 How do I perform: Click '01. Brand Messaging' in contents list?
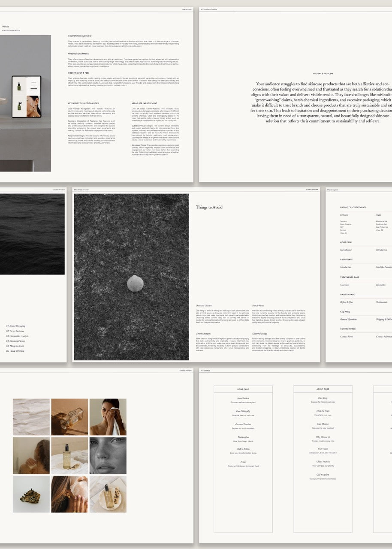(x=15, y=326)
